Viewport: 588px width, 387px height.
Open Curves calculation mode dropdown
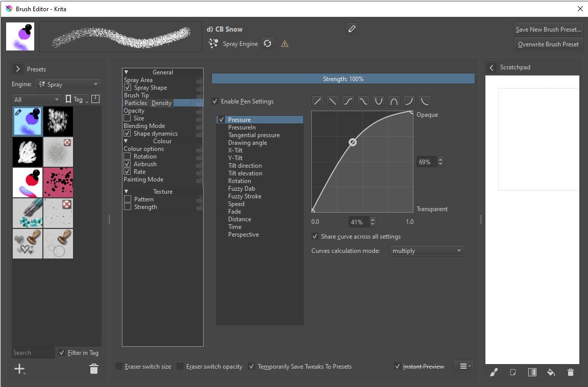coord(427,251)
